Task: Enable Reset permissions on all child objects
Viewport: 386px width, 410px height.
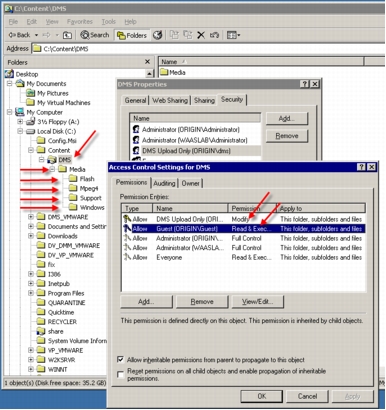Action: click(x=120, y=374)
